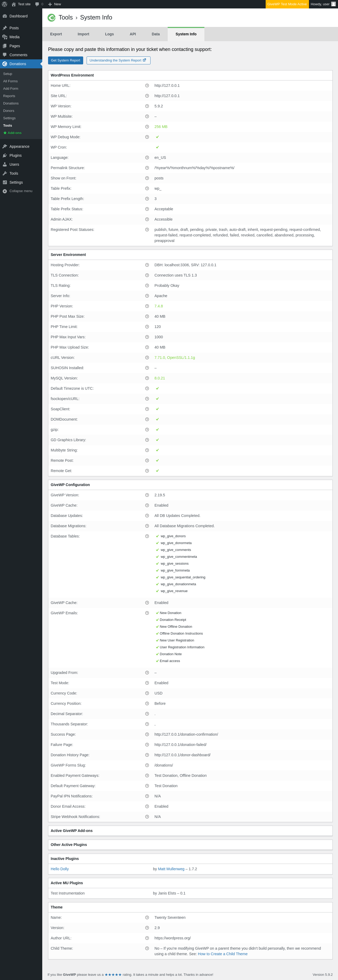The width and height of the screenshot is (338, 980).
Task: Open the Add-ons submenu item
Action: pyautogui.click(x=14, y=133)
